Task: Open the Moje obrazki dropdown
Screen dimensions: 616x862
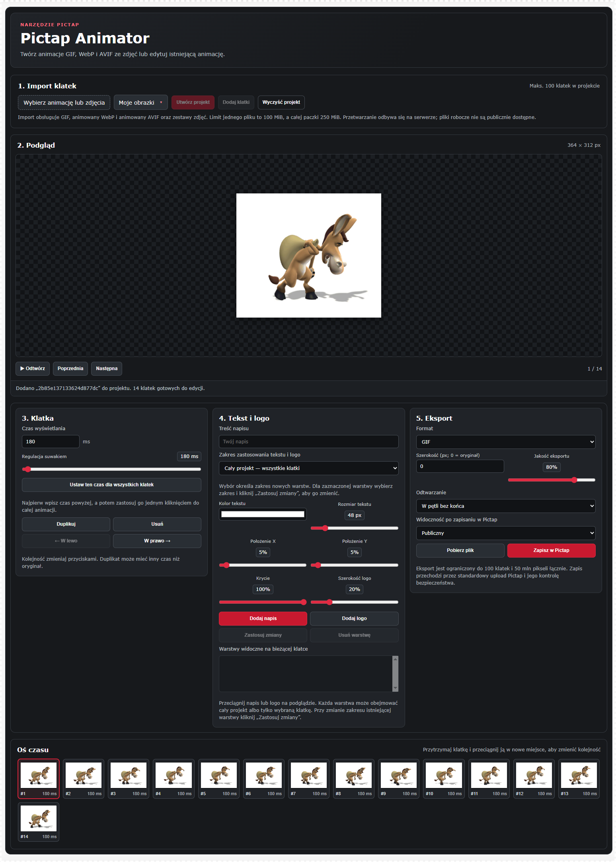Action: pos(140,103)
